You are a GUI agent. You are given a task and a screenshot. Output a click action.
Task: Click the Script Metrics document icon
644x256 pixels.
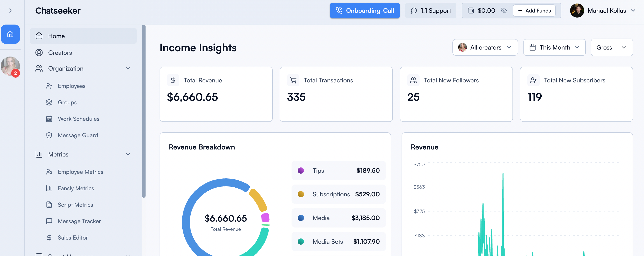pos(49,205)
